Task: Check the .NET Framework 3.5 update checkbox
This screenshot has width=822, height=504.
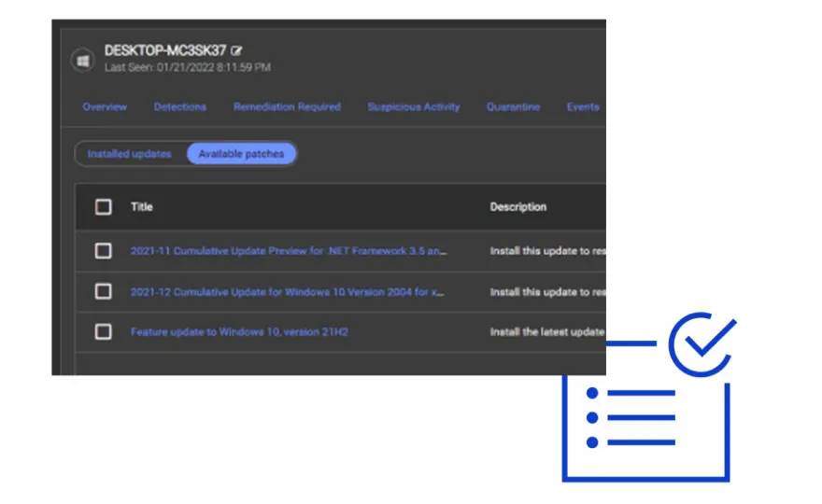Action: 104,251
